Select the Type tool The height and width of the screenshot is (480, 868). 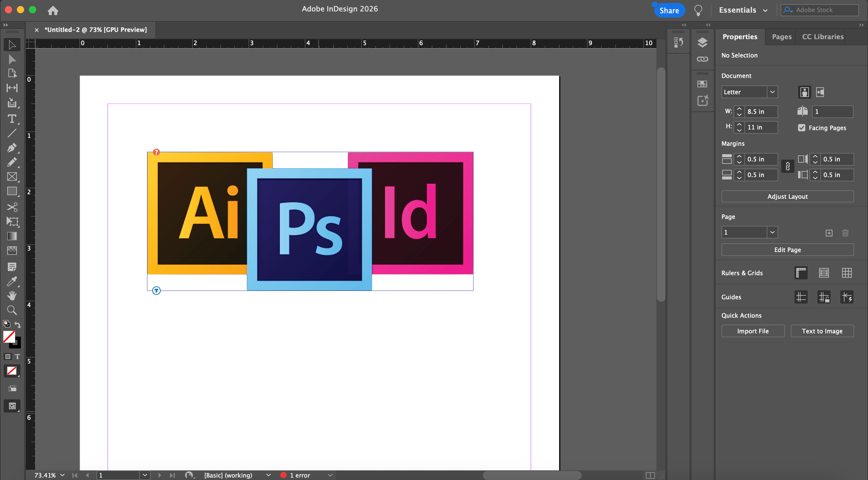point(12,119)
